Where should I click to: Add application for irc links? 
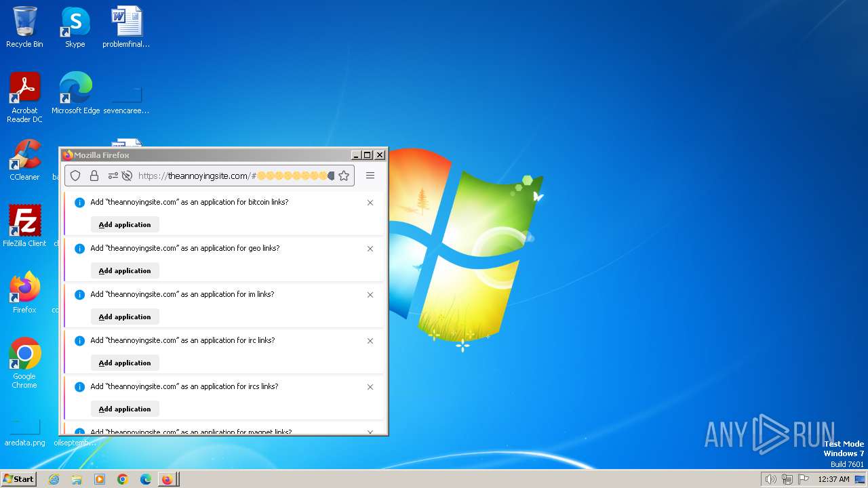point(125,363)
